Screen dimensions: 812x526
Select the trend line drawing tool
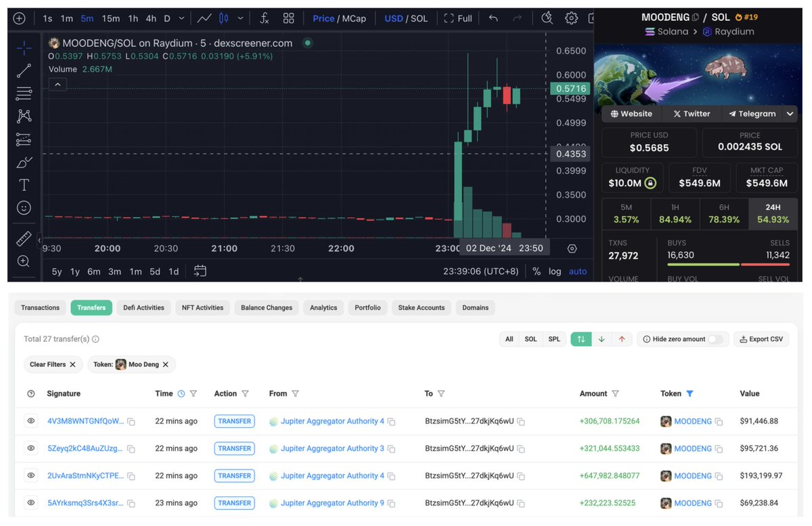(23, 70)
